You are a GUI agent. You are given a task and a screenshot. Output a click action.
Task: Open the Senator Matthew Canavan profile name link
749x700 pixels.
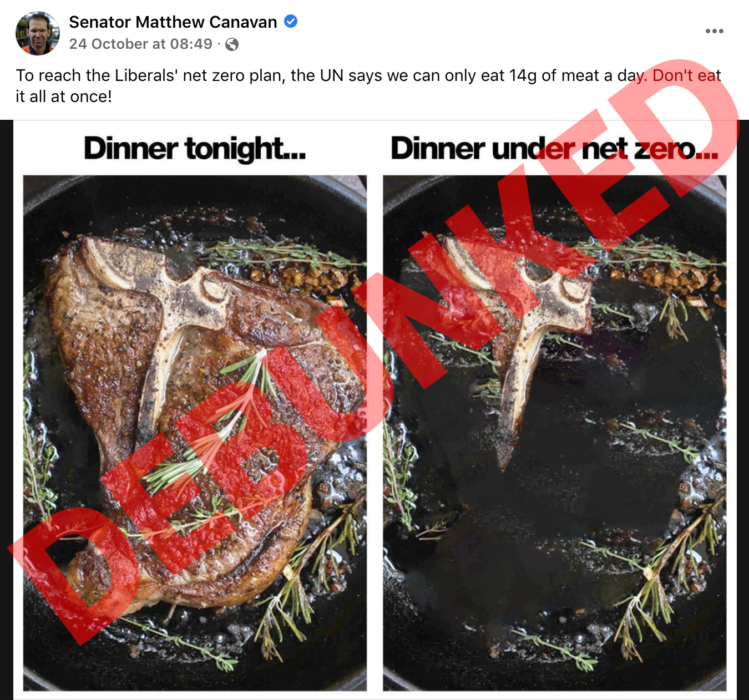point(173,22)
